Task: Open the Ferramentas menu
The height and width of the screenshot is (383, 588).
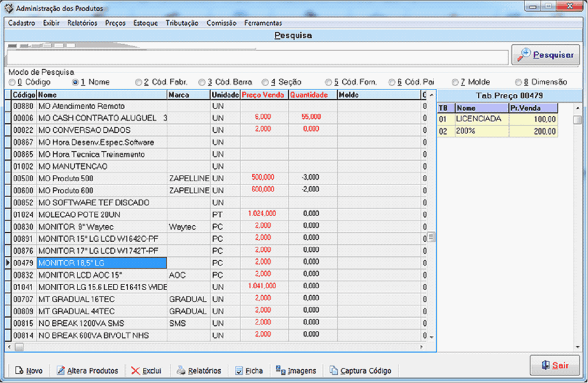Action: click(263, 23)
